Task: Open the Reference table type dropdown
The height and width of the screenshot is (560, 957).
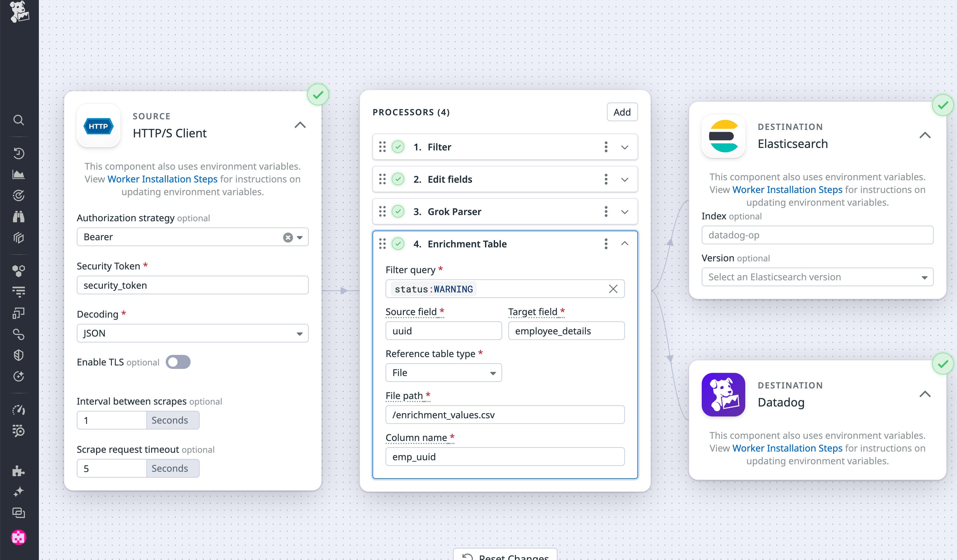Action: [444, 372]
